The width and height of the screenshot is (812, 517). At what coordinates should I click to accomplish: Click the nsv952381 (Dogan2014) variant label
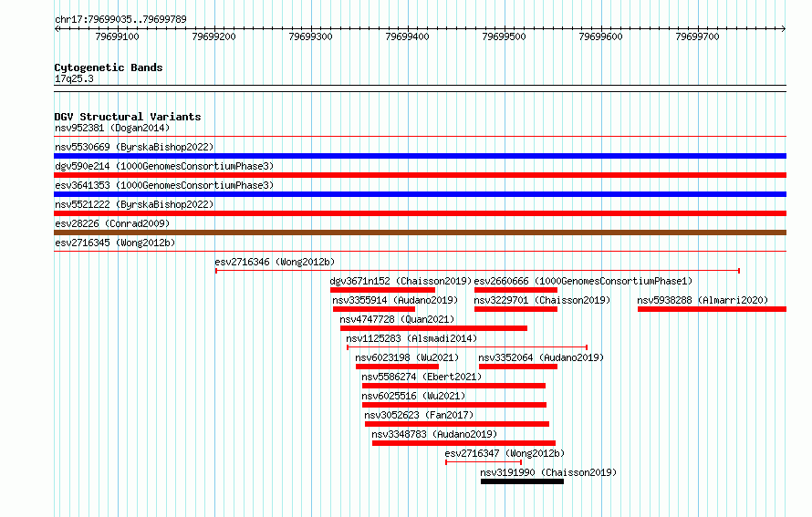coord(112,128)
